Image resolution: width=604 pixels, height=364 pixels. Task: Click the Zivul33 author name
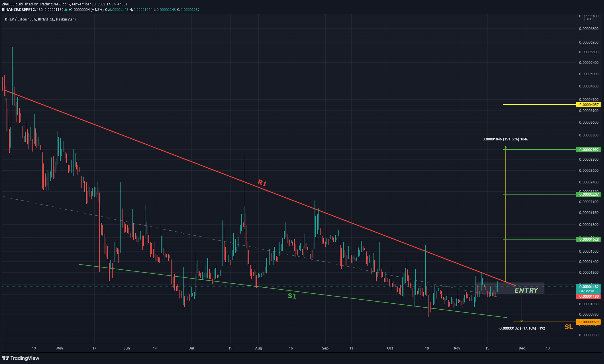(x=8, y=4)
